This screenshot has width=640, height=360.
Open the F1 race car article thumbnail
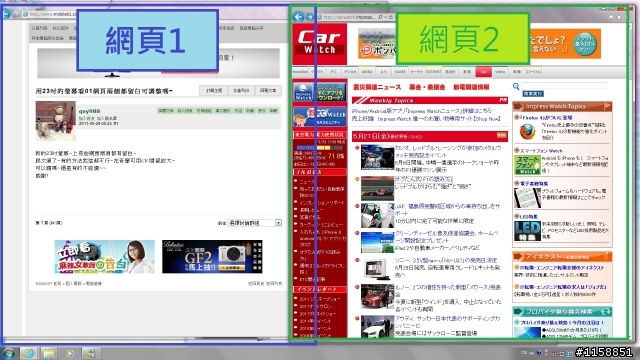pos(377,188)
